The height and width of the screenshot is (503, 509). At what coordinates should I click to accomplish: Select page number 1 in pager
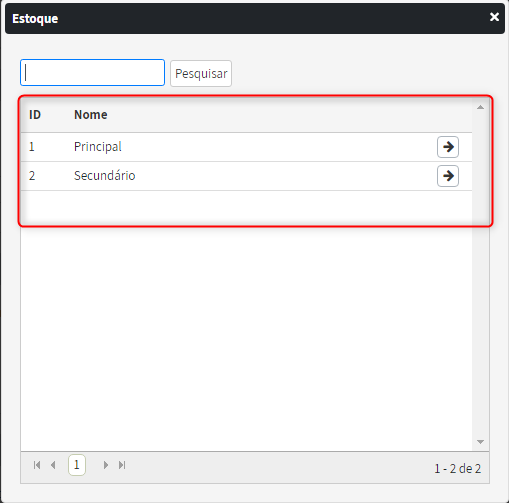click(77, 465)
